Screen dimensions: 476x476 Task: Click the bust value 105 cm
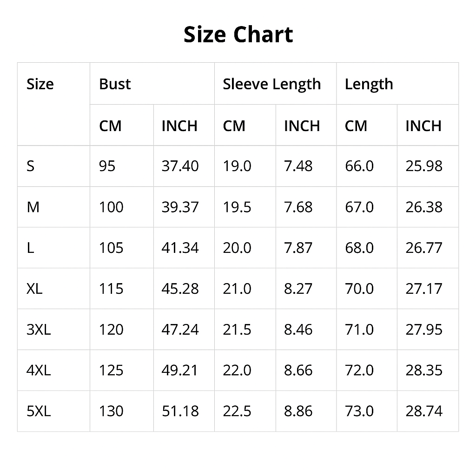(x=111, y=248)
